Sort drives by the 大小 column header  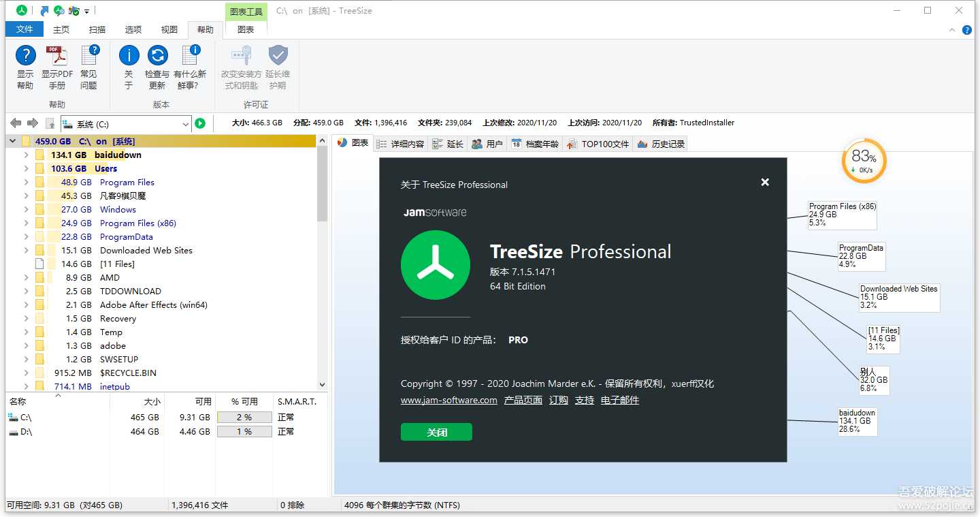coord(152,401)
